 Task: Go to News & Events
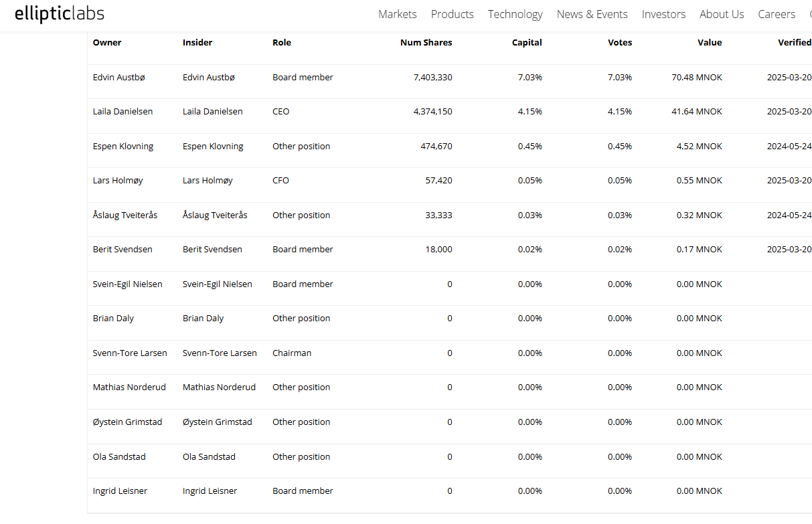tap(592, 14)
